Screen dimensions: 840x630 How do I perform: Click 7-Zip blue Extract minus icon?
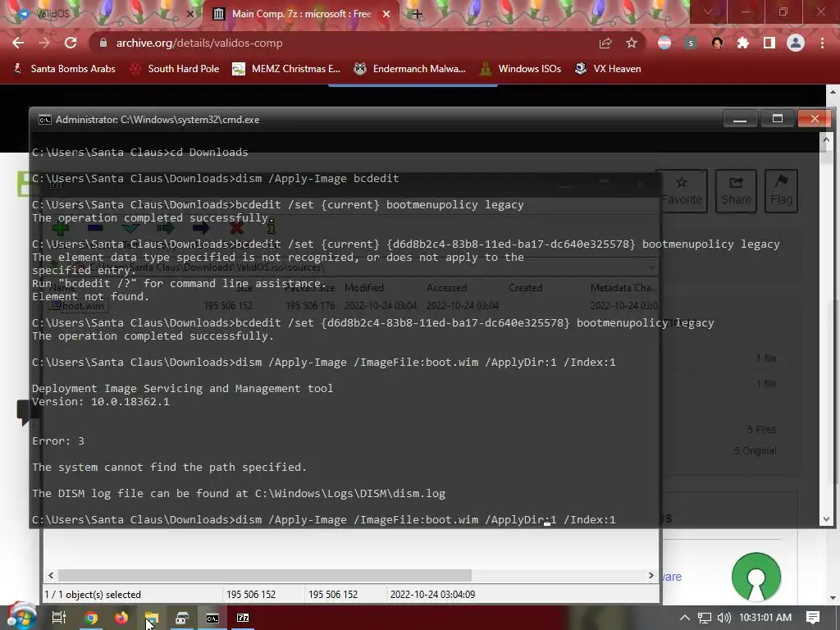95,229
